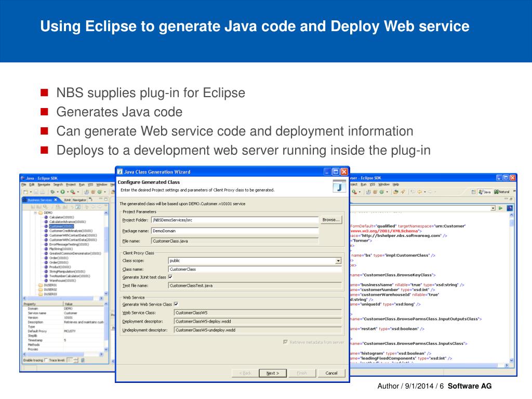Collapse the DEMO tree node
This screenshot has width=532, height=399.
35,212
